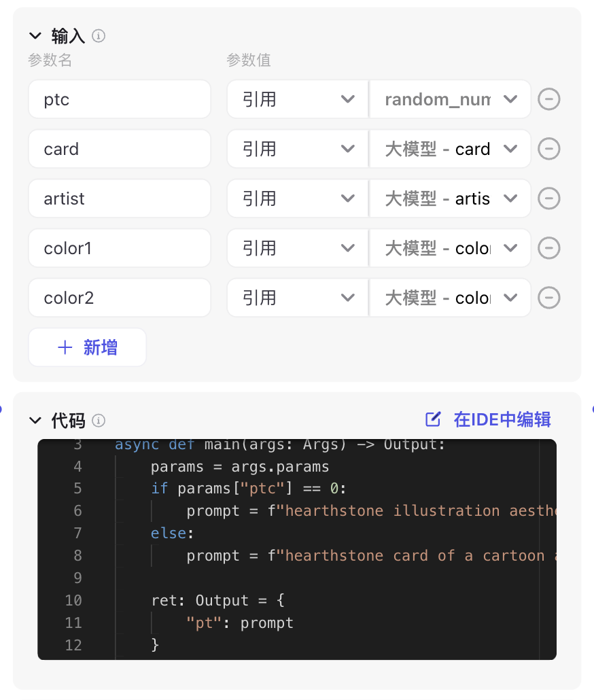Screen dimensions: 594x700
Task: Remove the card parameter row
Action: [548, 149]
